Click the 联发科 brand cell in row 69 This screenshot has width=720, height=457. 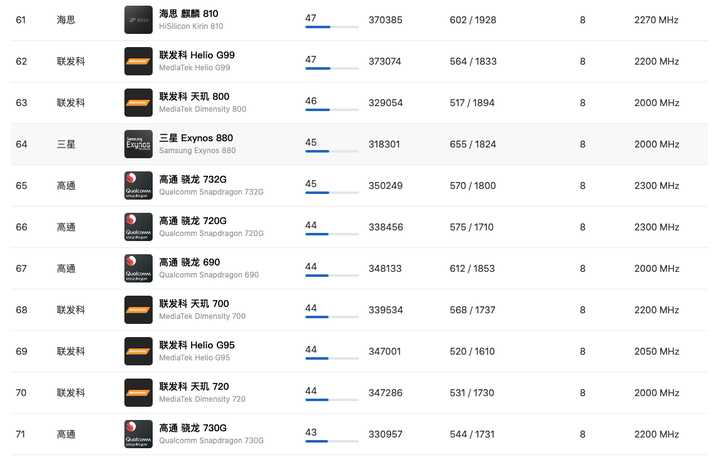tap(71, 351)
